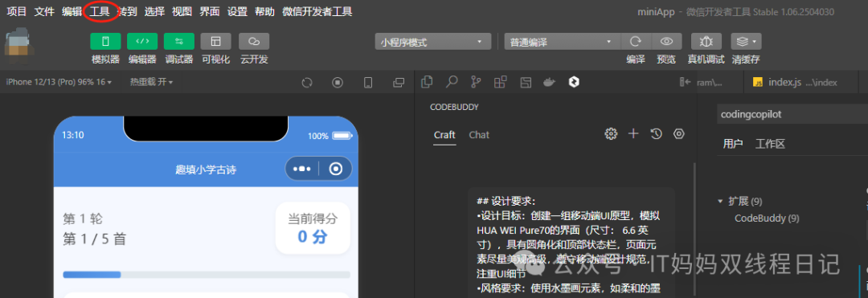The height and width of the screenshot is (298, 868).
Task: Open the Docker whale icon
Action: (549, 82)
